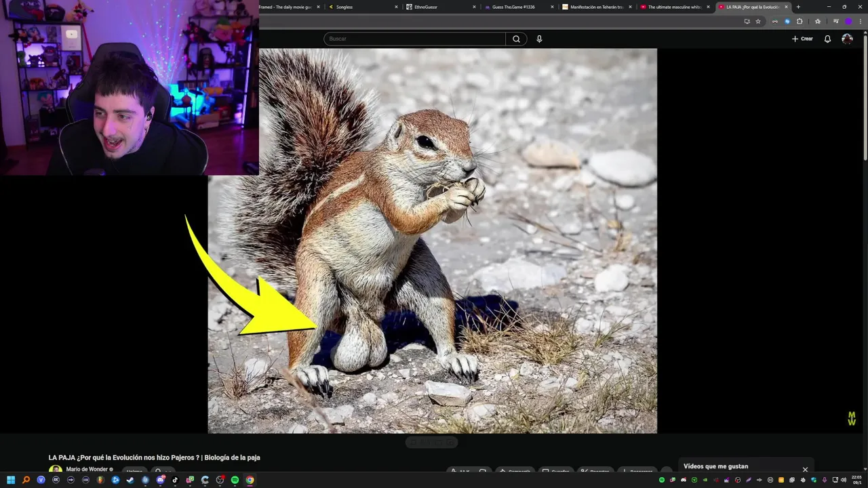Screen dimensions: 868x488
Task: Click the install/cast icon in the address bar
Action: tap(747, 21)
